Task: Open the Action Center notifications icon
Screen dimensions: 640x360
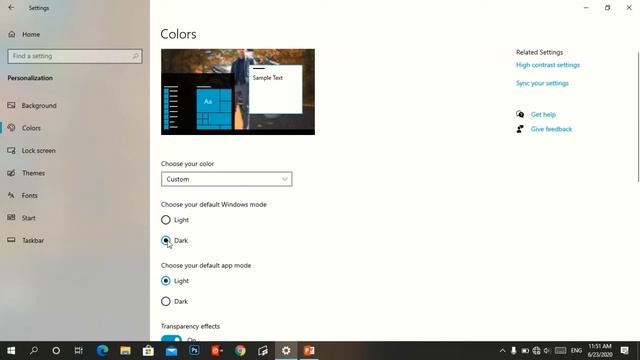Action: 624,351
